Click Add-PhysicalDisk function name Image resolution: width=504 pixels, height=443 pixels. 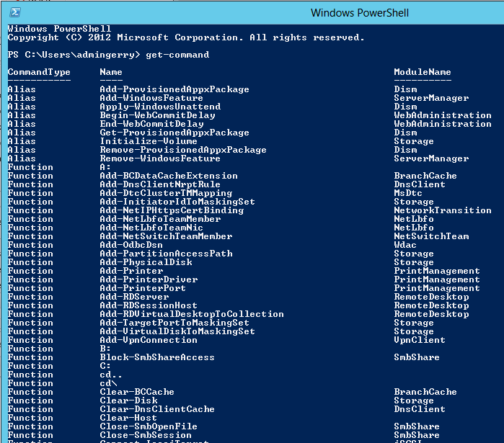pyautogui.click(x=146, y=262)
